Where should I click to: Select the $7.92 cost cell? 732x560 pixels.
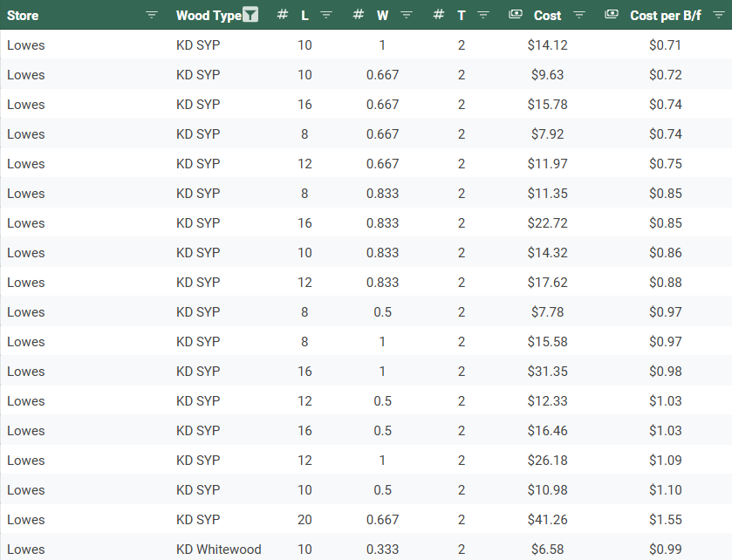(x=548, y=134)
